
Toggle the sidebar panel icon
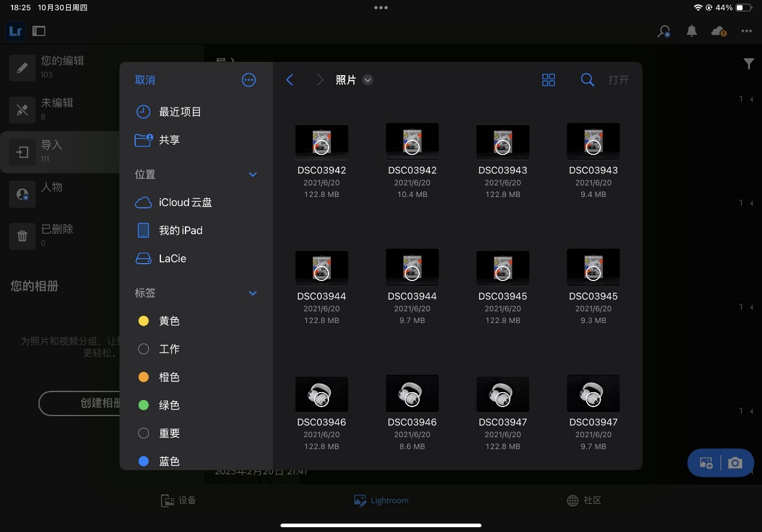(39, 31)
